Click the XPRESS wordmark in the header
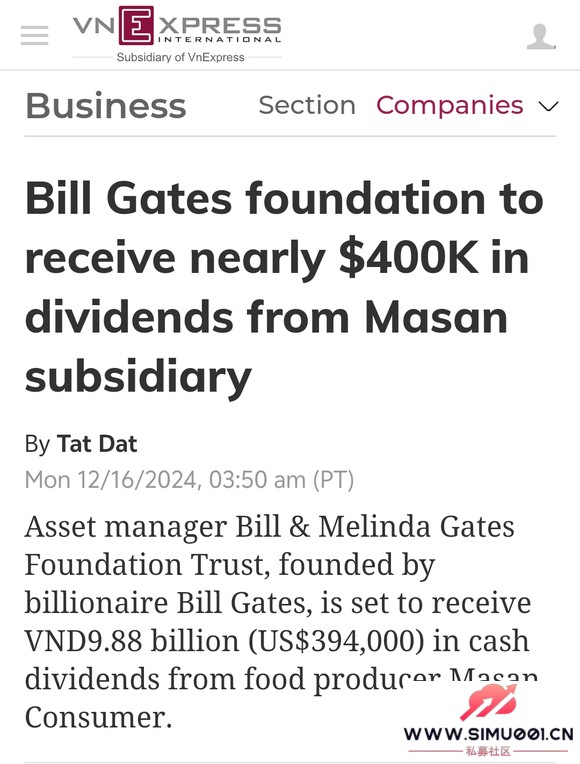The height and width of the screenshot is (764, 580). click(x=219, y=25)
